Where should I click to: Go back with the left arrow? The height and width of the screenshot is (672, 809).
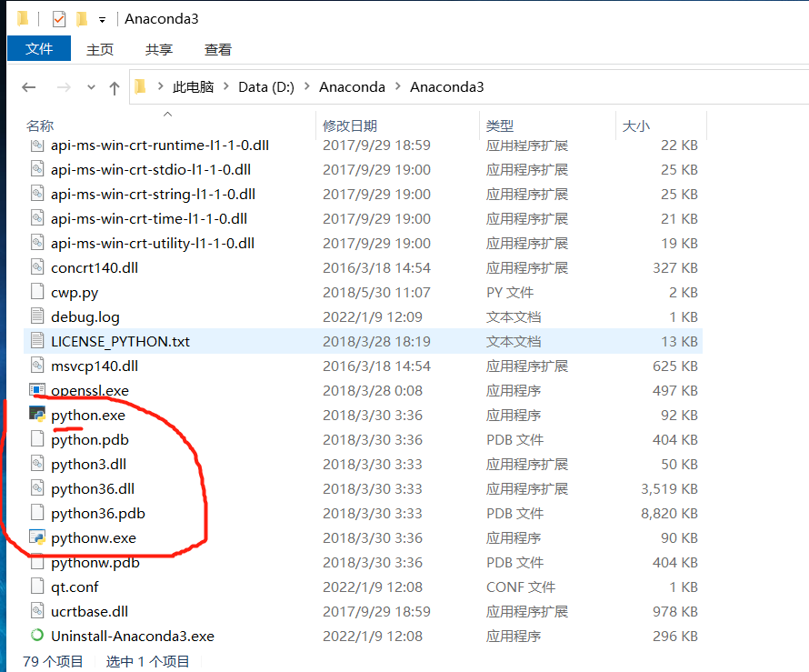[x=29, y=87]
